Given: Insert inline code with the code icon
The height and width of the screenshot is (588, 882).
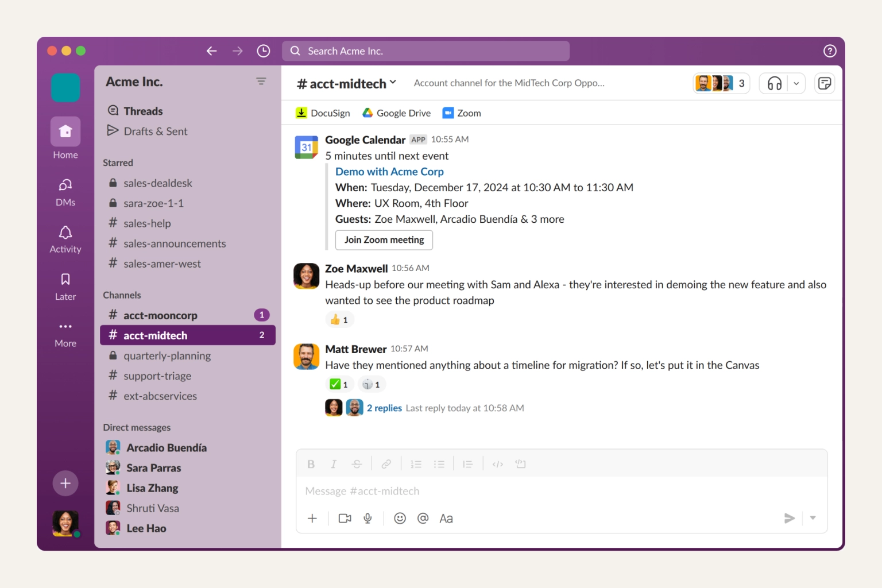Looking at the screenshot, I should click(498, 464).
